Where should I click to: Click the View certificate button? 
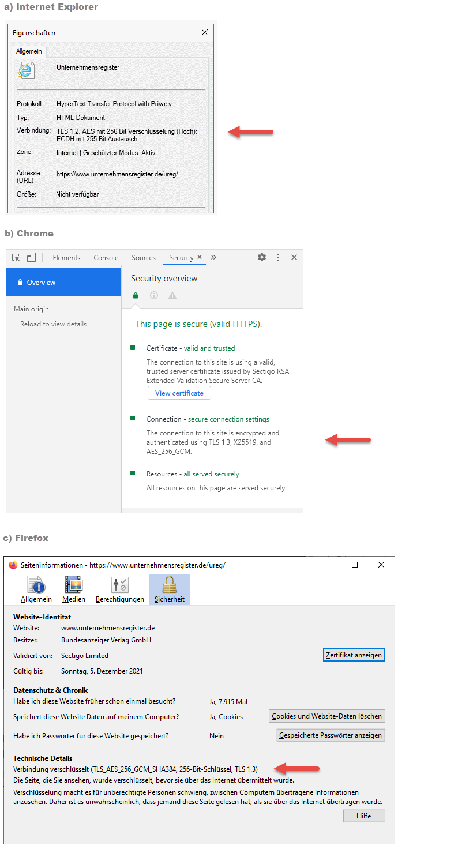[179, 393]
